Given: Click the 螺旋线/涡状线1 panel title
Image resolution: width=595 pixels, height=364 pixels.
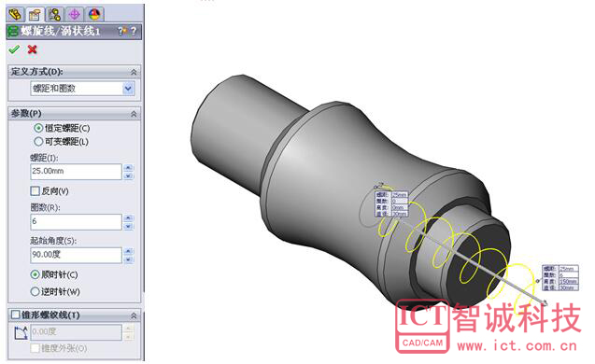Looking at the screenshot, I should (61, 31).
